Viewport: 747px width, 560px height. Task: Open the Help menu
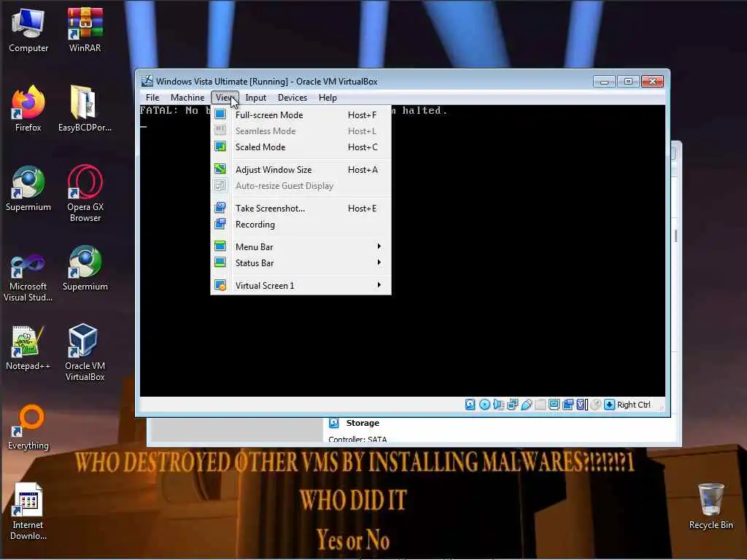click(328, 98)
